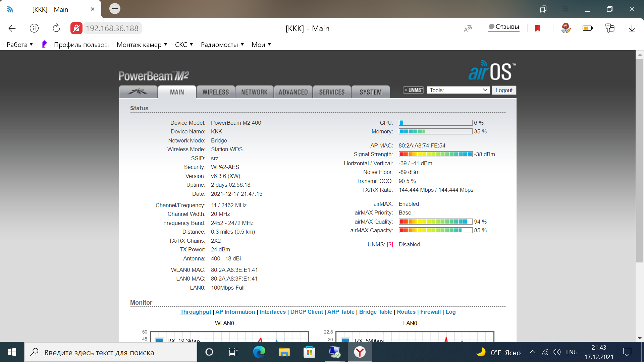Open remote desktop app on taskbar
This screenshot has width=644, height=362.
pyautogui.click(x=334, y=352)
